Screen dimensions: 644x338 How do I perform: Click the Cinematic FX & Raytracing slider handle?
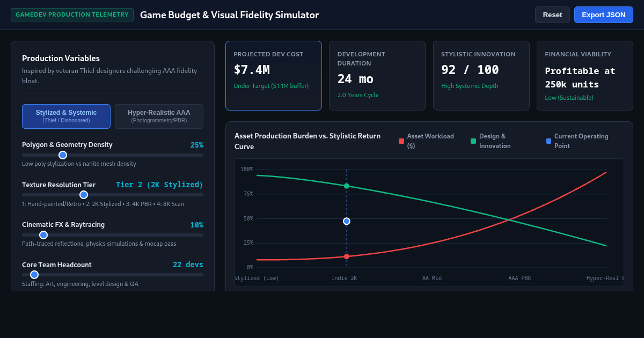point(43,235)
